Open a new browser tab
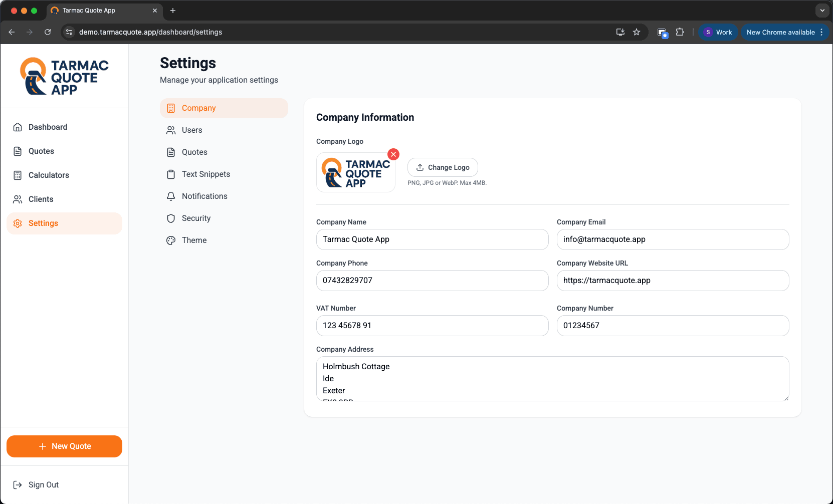This screenshot has width=833, height=504. point(173,11)
